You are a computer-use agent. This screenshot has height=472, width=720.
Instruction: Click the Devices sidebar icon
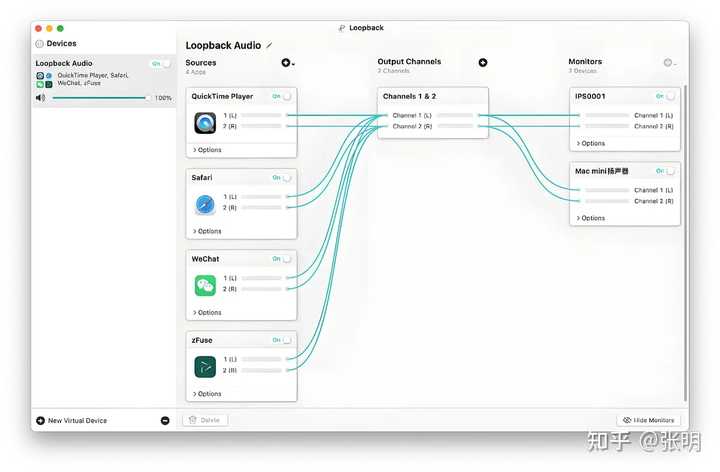tap(39, 44)
